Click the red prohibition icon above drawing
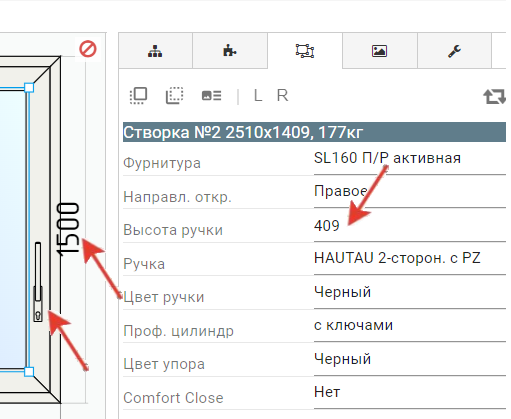The width and height of the screenshot is (511, 419). pos(88,49)
